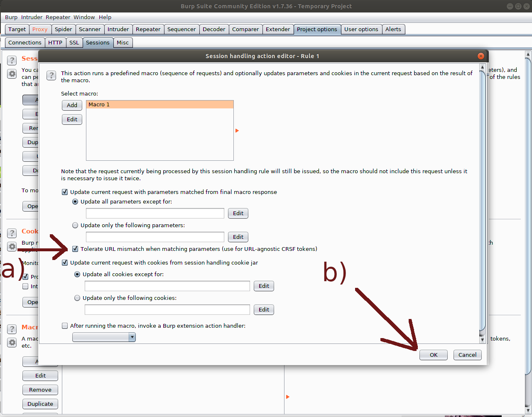Focus the 'Update only the following cookies' field
The image size is (532, 417).
point(167,309)
